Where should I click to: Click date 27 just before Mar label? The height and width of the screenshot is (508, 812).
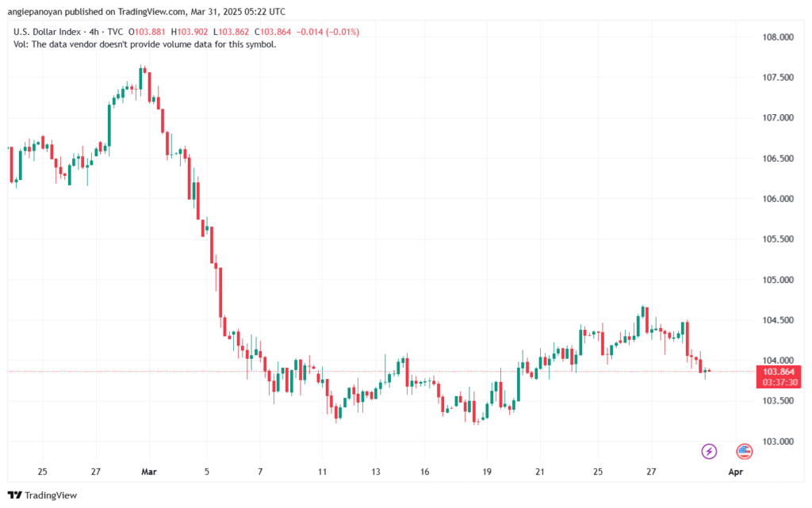click(96, 472)
